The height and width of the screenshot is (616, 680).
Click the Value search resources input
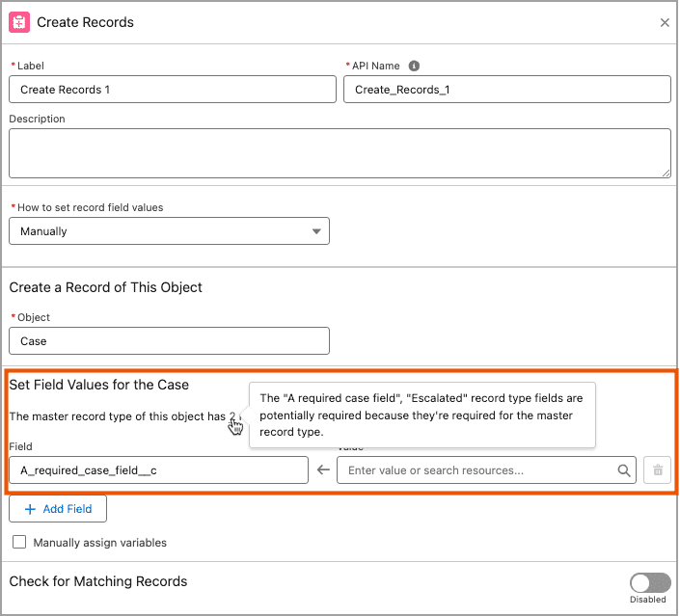click(477, 470)
